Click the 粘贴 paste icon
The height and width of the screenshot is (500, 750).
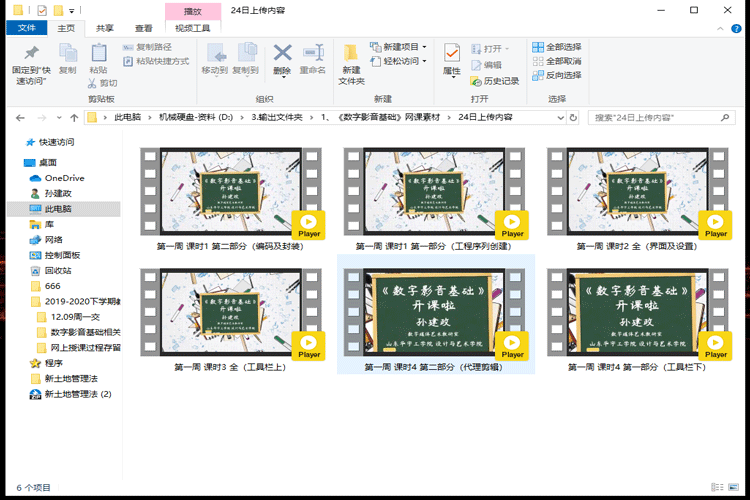(x=98, y=54)
